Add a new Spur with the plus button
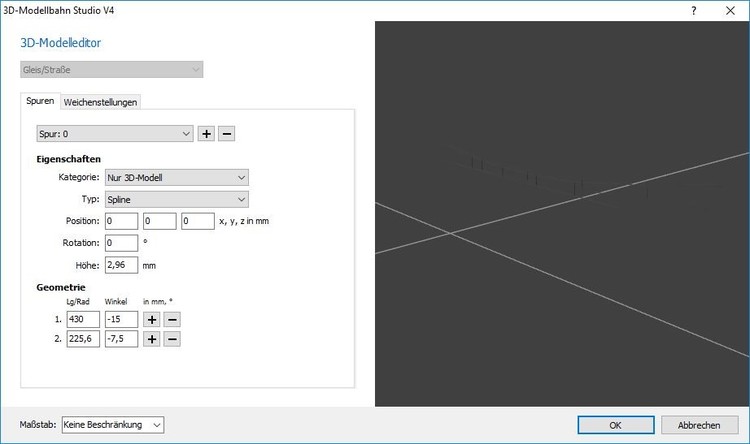This screenshot has height=444, width=750. [206, 134]
